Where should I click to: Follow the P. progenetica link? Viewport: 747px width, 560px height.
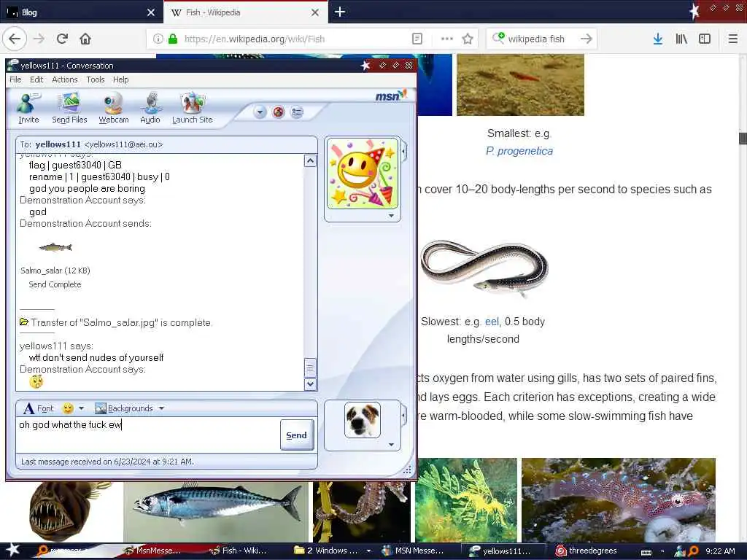coord(519,151)
